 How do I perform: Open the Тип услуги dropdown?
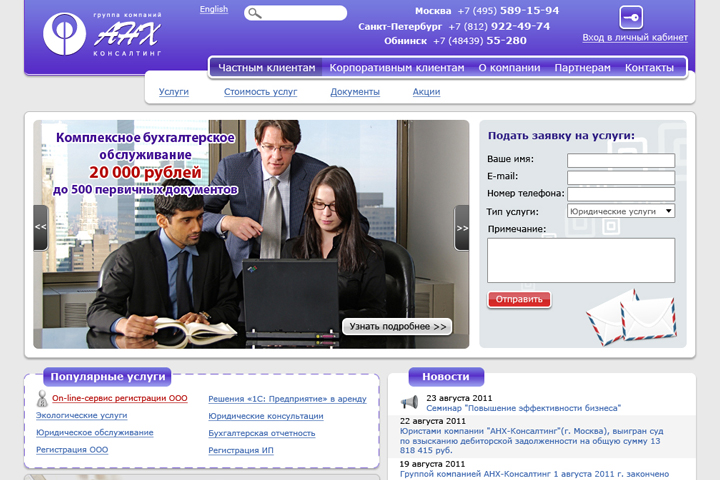point(621,211)
